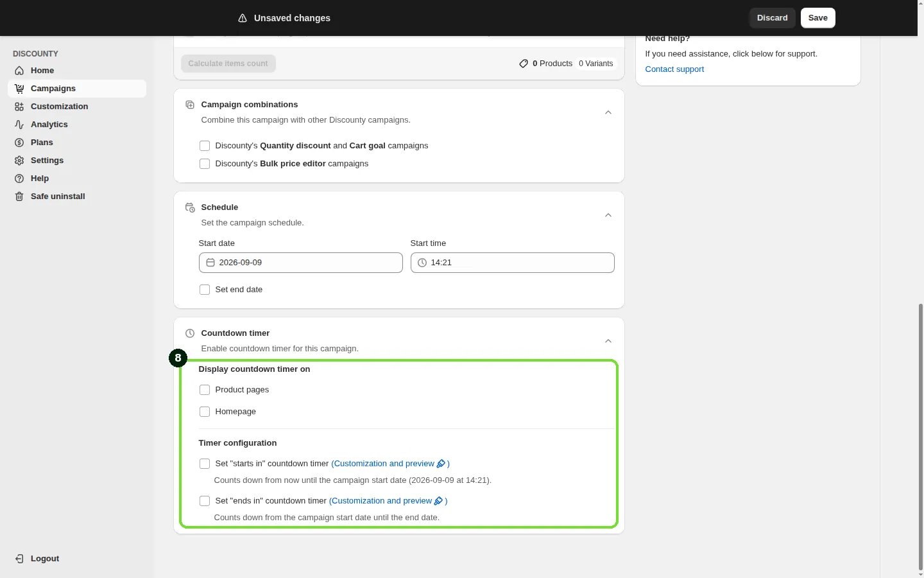Image resolution: width=924 pixels, height=578 pixels.
Task: Click the Schedule calendar-clock section icon
Action: pyautogui.click(x=190, y=207)
